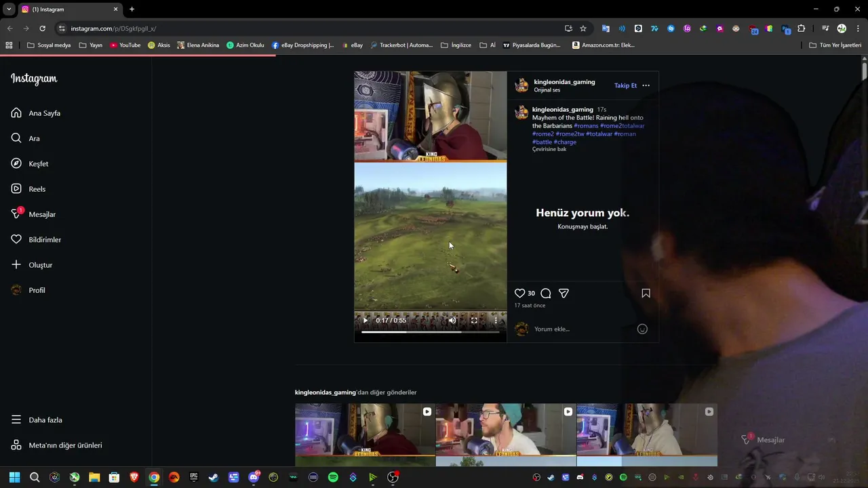Open tab search dropdown arrow
868x488 pixels.
point(9,9)
